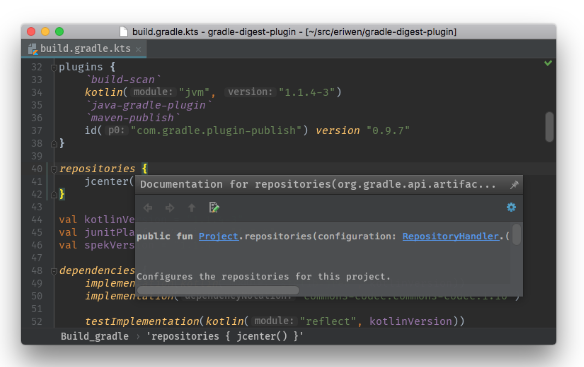Click the edit source icon in popup
584x367 pixels.
pyautogui.click(x=214, y=208)
